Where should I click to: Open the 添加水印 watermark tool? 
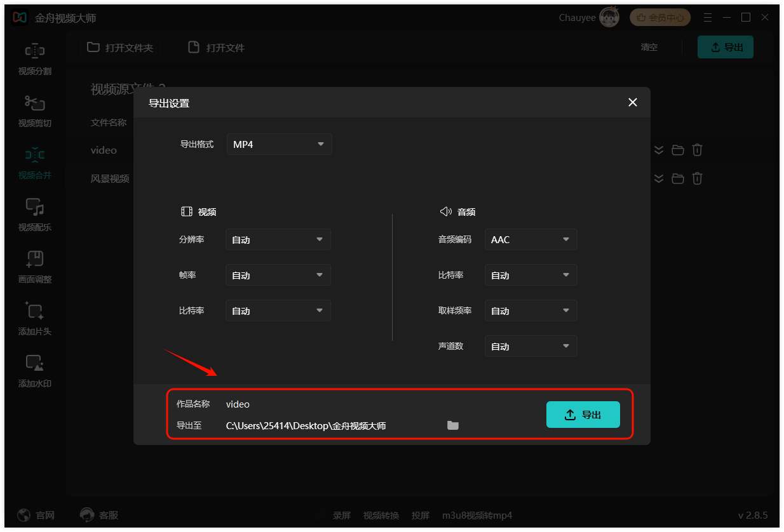pyautogui.click(x=34, y=371)
